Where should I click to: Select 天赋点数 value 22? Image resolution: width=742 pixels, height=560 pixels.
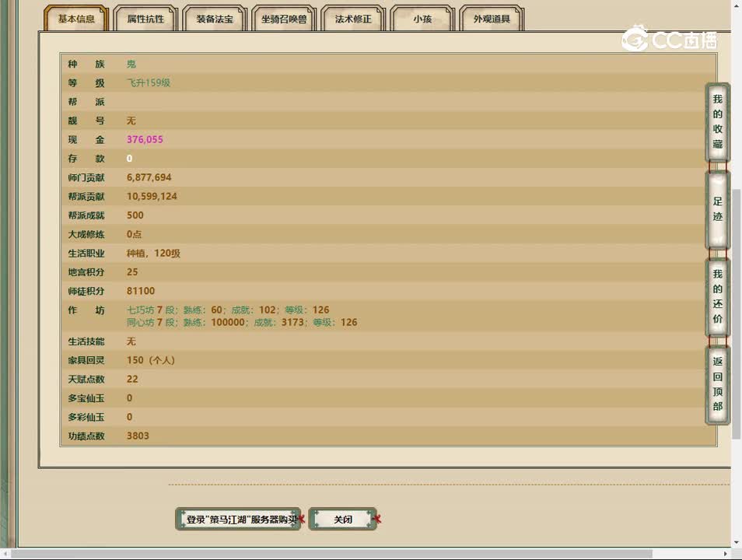[132, 380]
